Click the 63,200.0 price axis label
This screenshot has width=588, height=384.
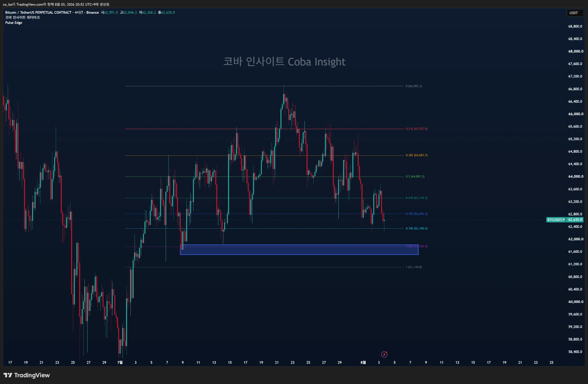(x=575, y=202)
